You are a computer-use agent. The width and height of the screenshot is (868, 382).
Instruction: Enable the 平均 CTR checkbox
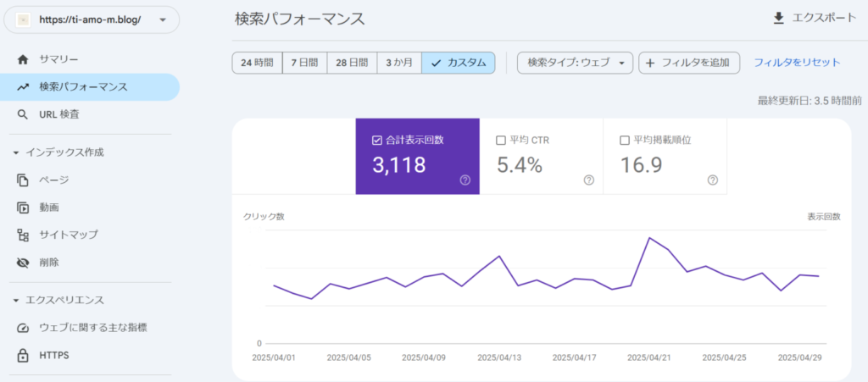coord(501,140)
